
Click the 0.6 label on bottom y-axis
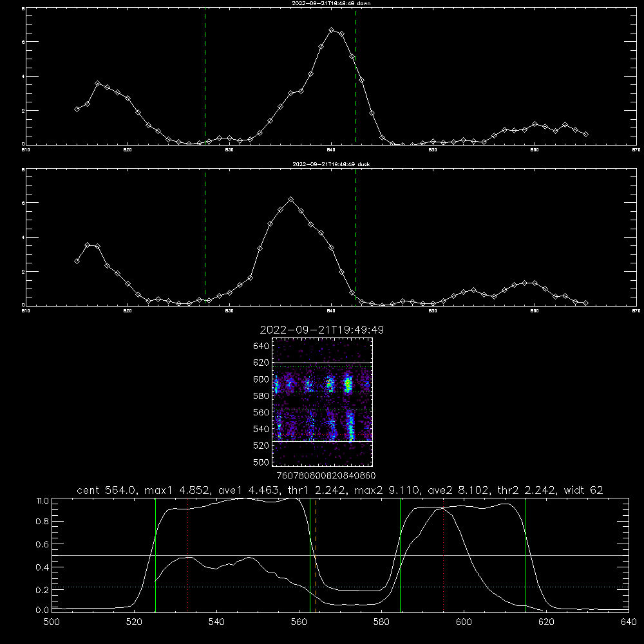point(42,544)
